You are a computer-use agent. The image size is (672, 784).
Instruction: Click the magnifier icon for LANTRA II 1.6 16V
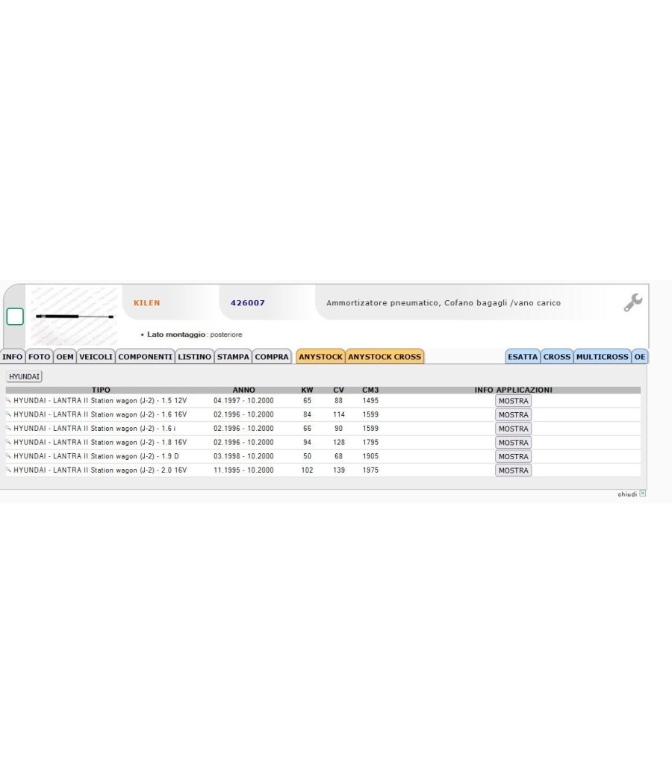click(x=8, y=414)
